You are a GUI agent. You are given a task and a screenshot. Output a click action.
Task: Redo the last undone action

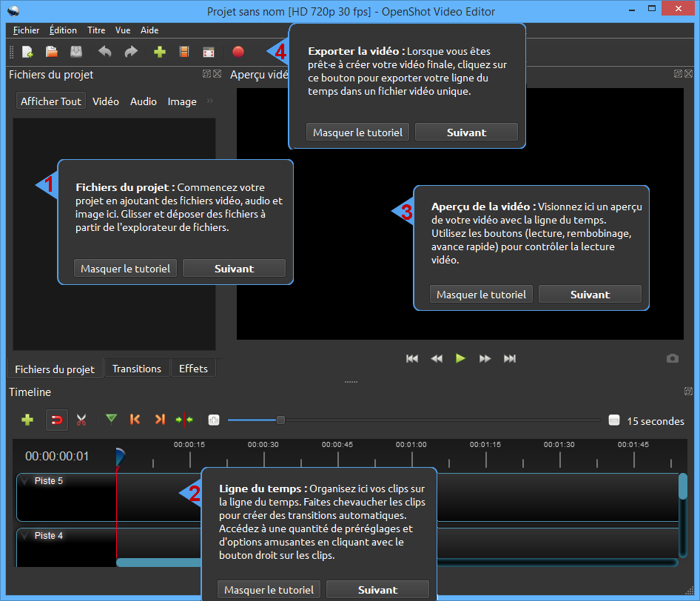coord(131,52)
